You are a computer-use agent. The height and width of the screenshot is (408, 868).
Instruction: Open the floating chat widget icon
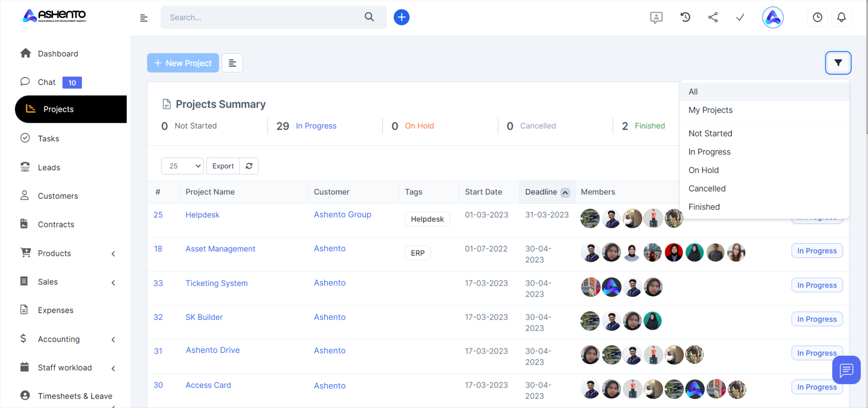(846, 370)
